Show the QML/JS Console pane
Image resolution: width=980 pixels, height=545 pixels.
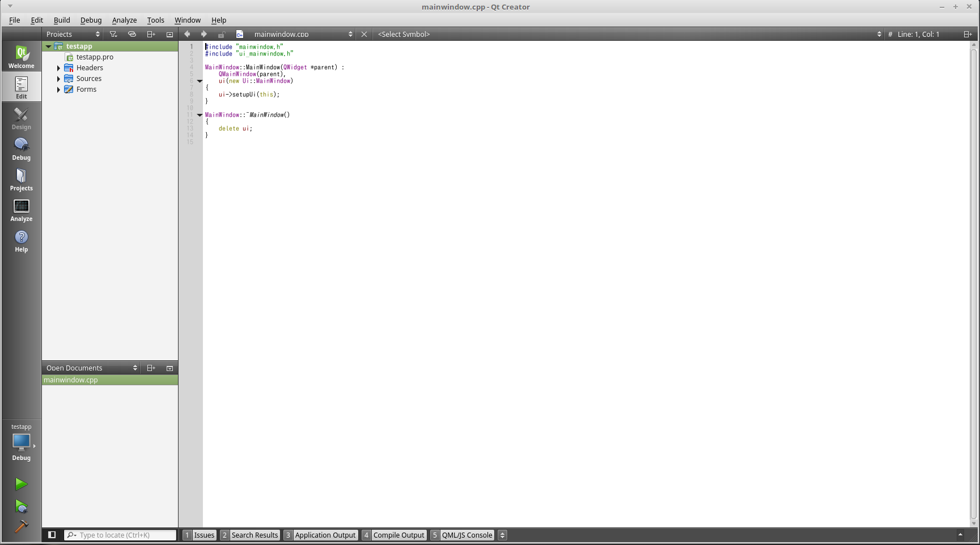click(x=463, y=535)
